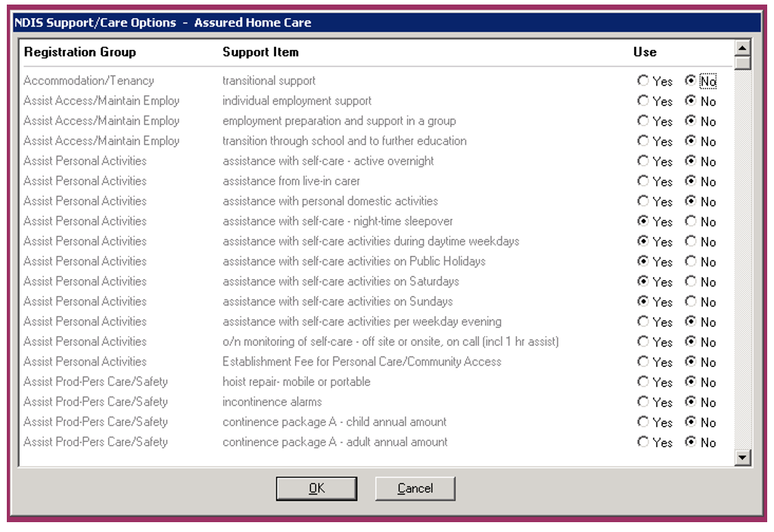Choose Yes for continence package A adult
The height and width of the screenshot is (532, 774).
point(642,442)
